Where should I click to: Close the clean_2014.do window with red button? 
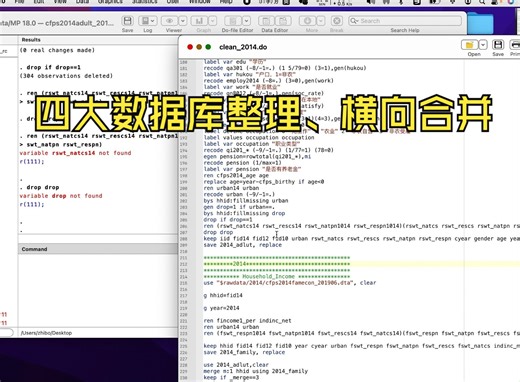pyautogui.click(x=190, y=47)
